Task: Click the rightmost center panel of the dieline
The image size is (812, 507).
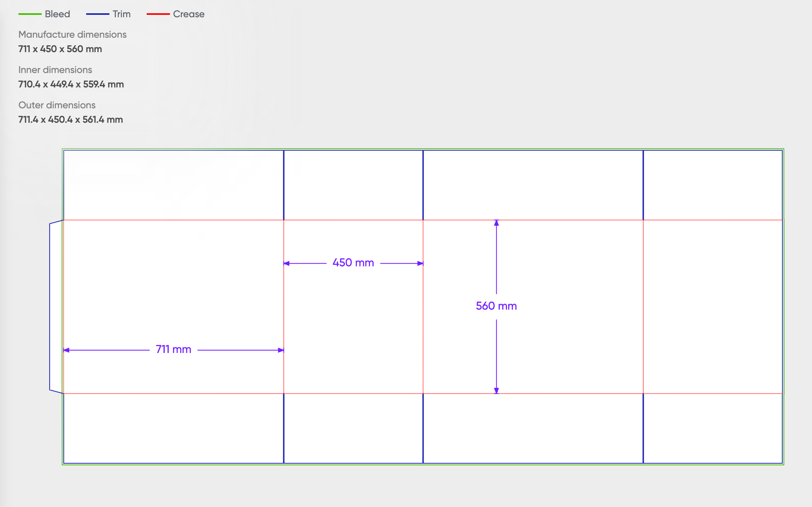Action: pyautogui.click(x=712, y=307)
